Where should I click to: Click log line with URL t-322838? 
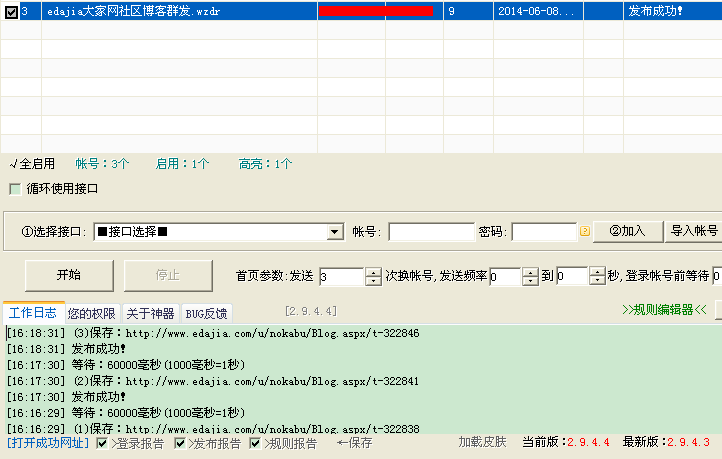coord(213,428)
